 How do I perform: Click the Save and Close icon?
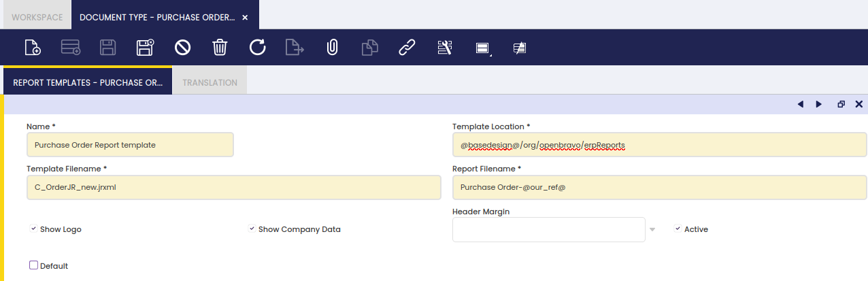click(x=145, y=48)
